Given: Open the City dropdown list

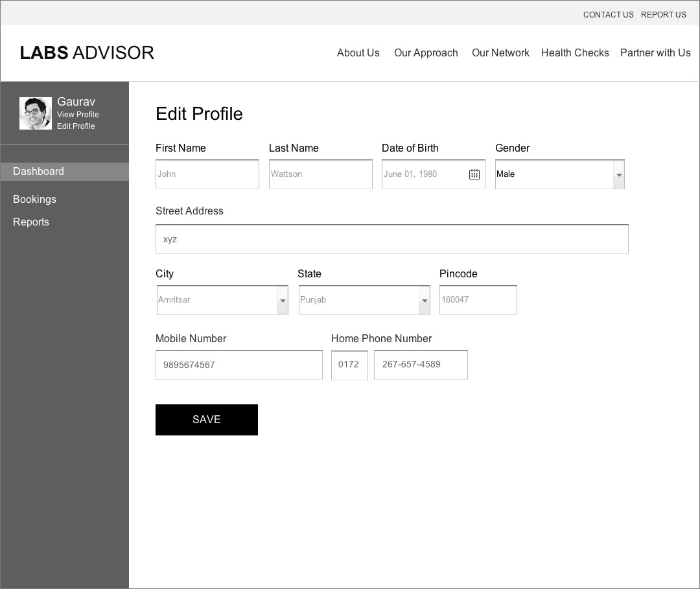Looking at the screenshot, I should pos(282,301).
